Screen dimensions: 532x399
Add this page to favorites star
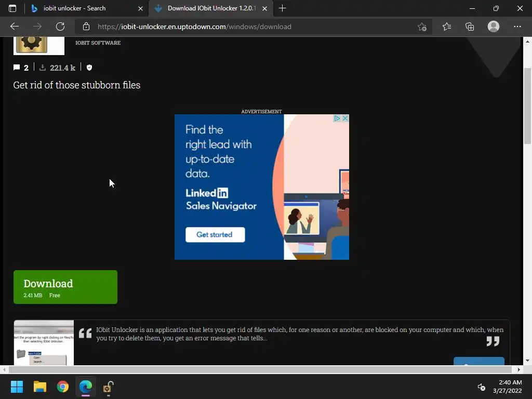point(422,26)
